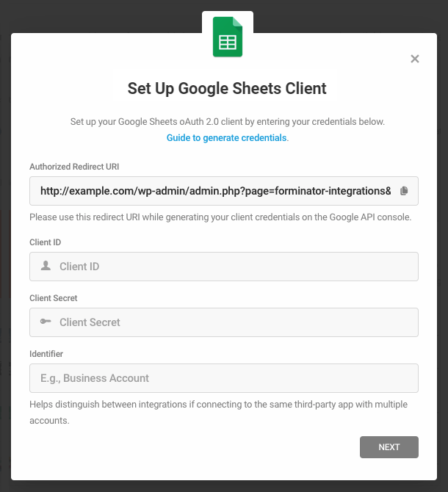Click the person icon in Client ID field
The height and width of the screenshot is (492, 448).
coord(46,266)
